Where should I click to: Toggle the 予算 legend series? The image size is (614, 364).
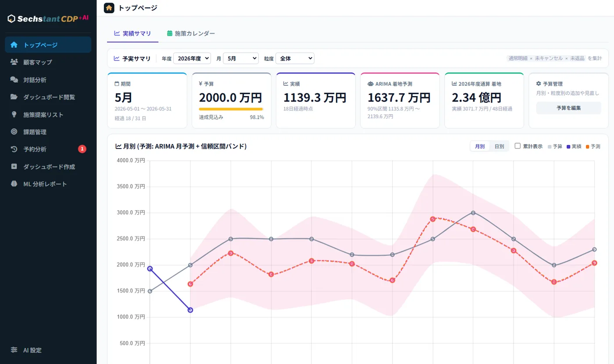click(555, 146)
